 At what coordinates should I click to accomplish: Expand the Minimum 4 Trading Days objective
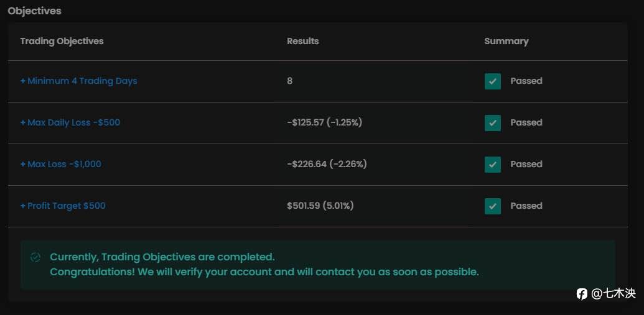coord(79,81)
